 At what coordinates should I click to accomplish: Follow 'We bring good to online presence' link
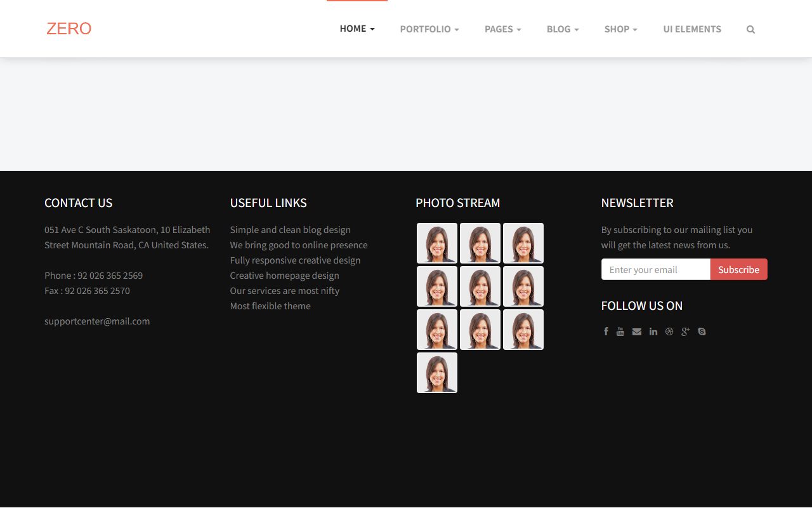pos(299,245)
